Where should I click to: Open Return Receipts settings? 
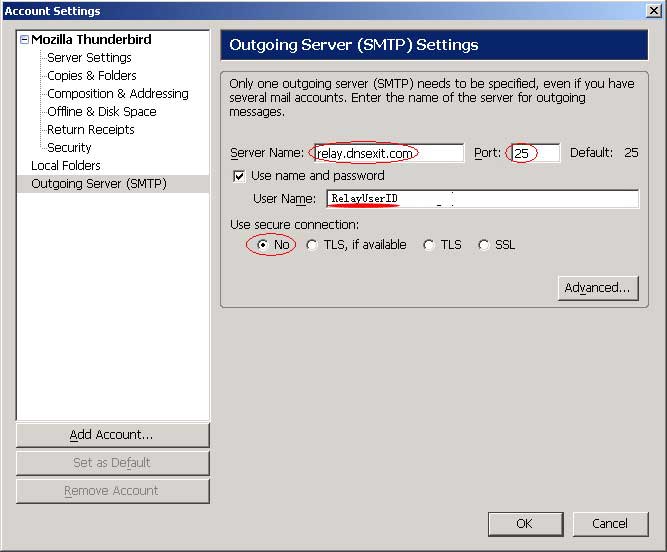(x=90, y=130)
